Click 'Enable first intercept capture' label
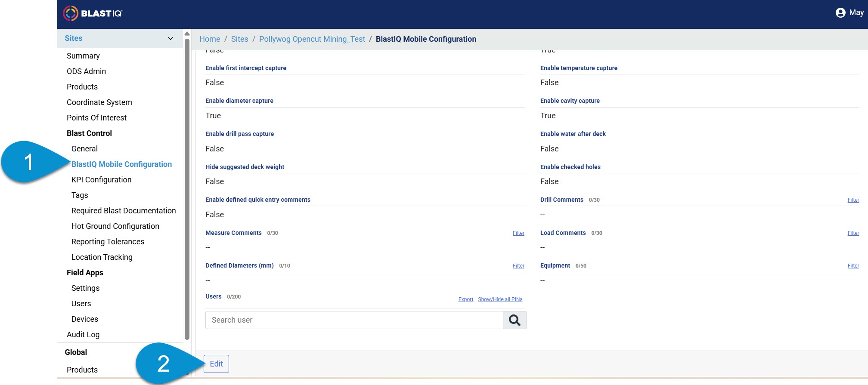This screenshot has height=385, width=868. (x=246, y=68)
